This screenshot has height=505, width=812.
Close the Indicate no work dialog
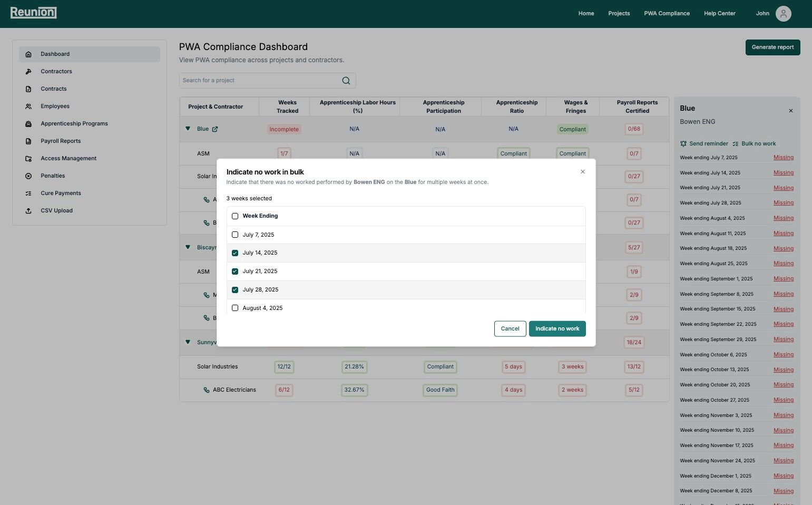click(583, 172)
